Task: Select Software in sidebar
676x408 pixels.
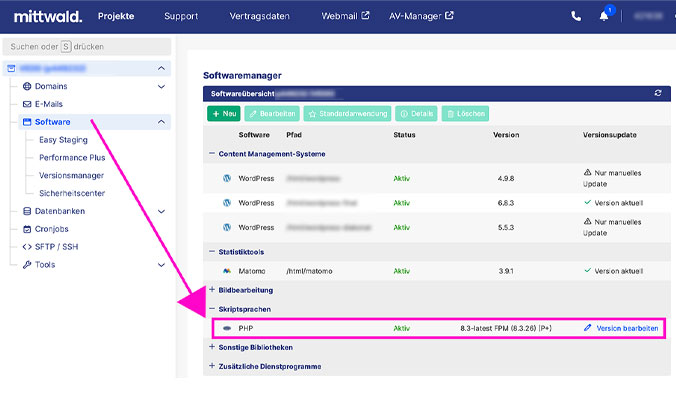Action: click(x=52, y=122)
